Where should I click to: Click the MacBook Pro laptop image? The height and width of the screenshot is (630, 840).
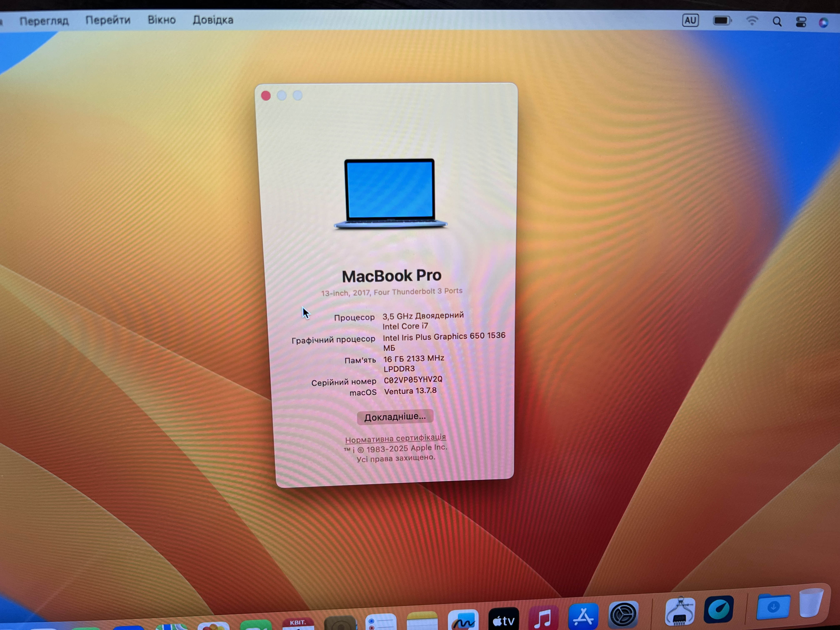point(390,194)
